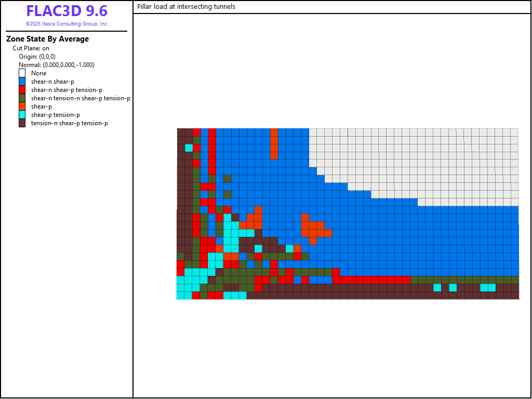Click 'shear-n tension-n shear-p tension-p' legend label
Viewport: 532px width, 399px height.
(x=81, y=98)
